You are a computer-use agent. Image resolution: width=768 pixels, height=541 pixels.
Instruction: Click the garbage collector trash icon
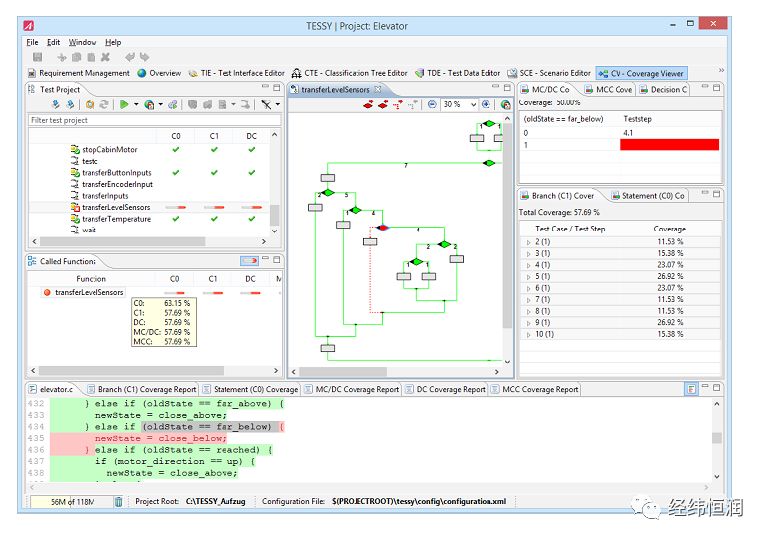click(119, 501)
